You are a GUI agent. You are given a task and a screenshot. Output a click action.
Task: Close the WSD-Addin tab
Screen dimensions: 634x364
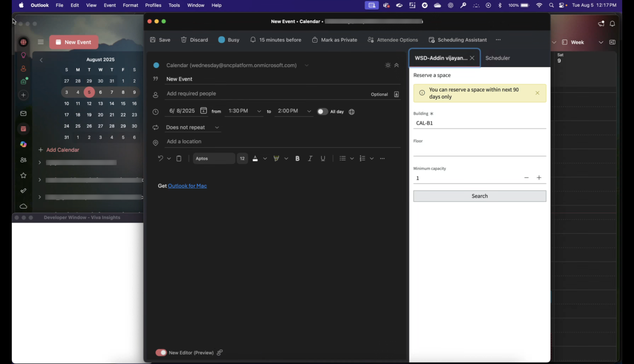point(472,58)
